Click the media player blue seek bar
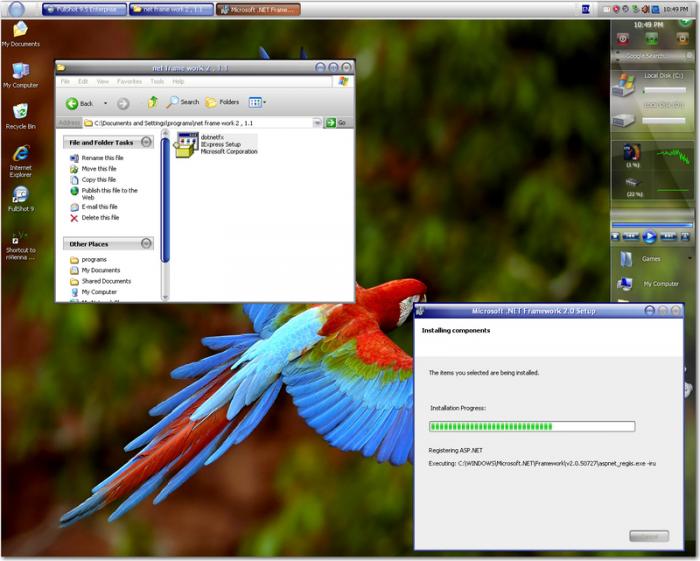This screenshot has height=561, width=700. pyautogui.click(x=652, y=225)
